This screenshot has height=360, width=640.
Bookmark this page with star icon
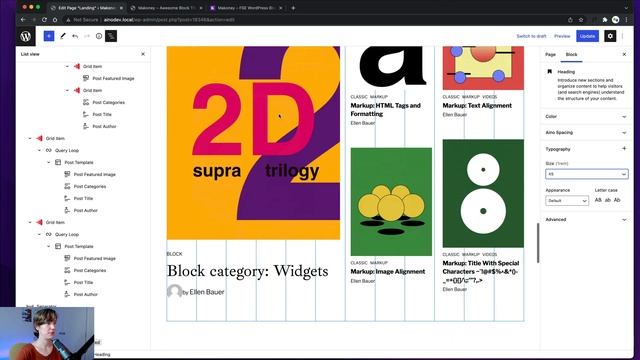click(x=581, y=20)
